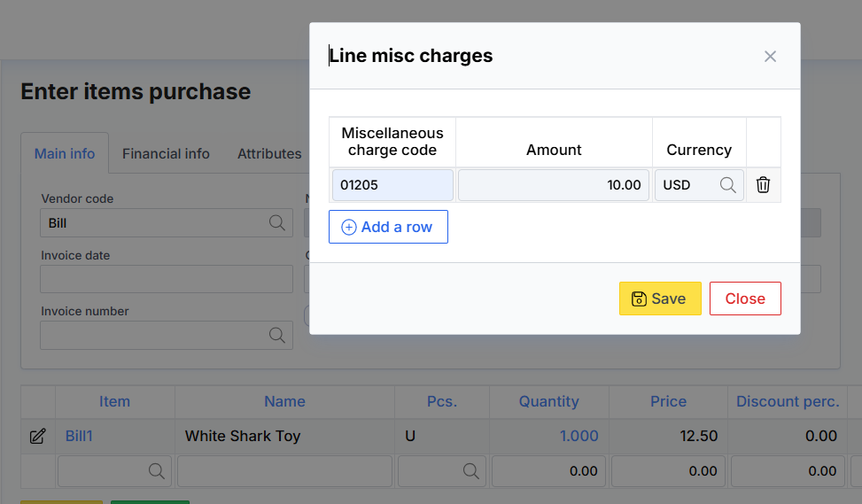The width and height of the screenshot is (862, 504).
Task: Open the Bill1 item link
Action: point(79,436)
